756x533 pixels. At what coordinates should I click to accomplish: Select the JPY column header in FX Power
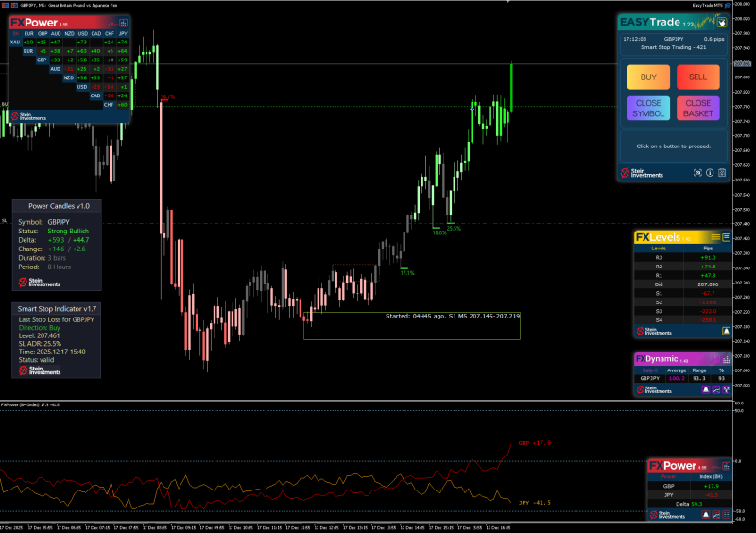point(123,34)
